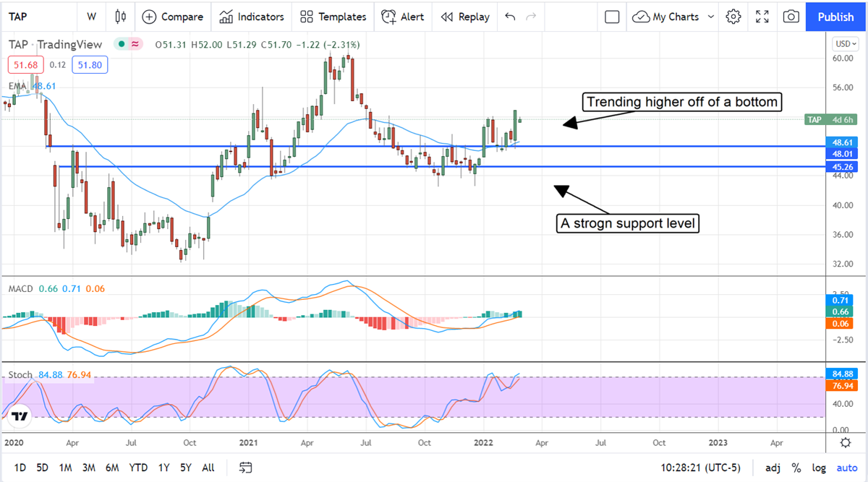868x482 pixels.
Task: Create an Alert from the toolbar
Action: pos(403,16)
